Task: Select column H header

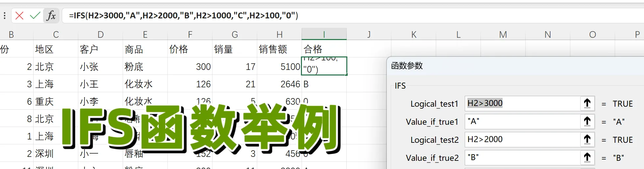Action: click(280, 34)
